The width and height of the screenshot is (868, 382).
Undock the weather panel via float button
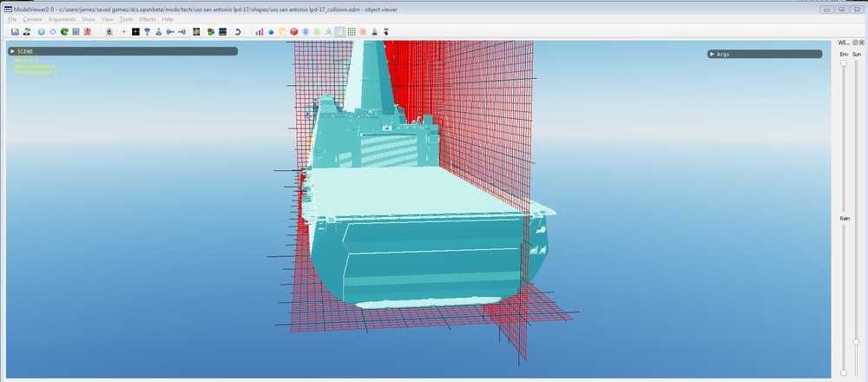(x=854, y=42)
